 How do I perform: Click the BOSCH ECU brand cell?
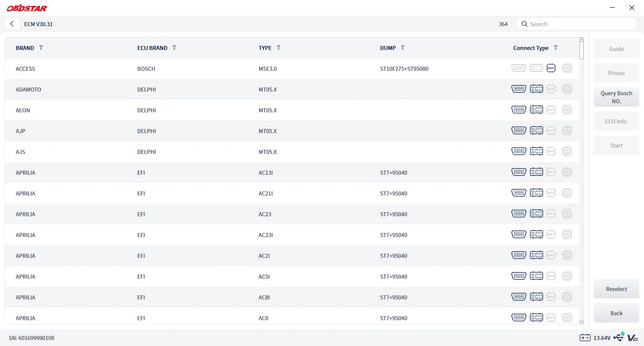pos(146,69)
